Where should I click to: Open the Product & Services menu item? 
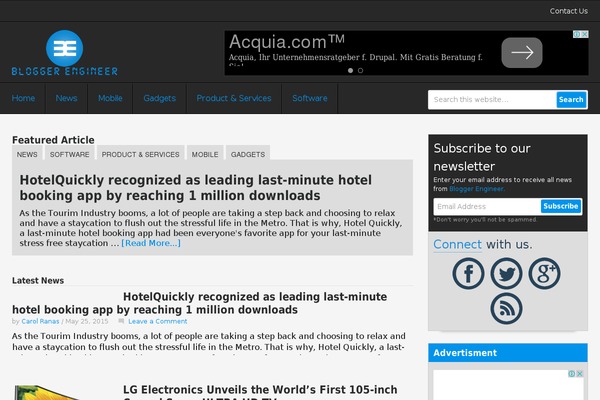(x=234, y=98)
